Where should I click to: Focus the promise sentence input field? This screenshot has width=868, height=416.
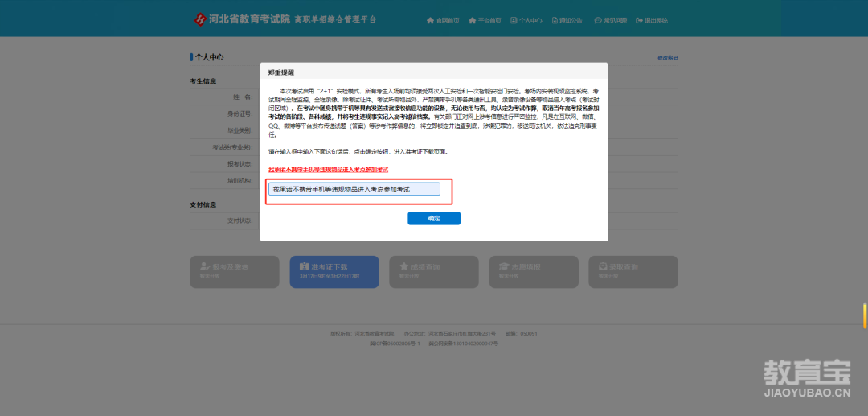coord(354,189)
